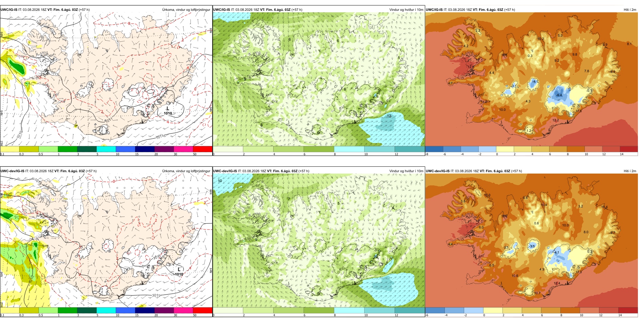Click the blue 10 swatch in UWC-dev precipitation legend
The width and height of the screenshot is (644, 322).
125,310
